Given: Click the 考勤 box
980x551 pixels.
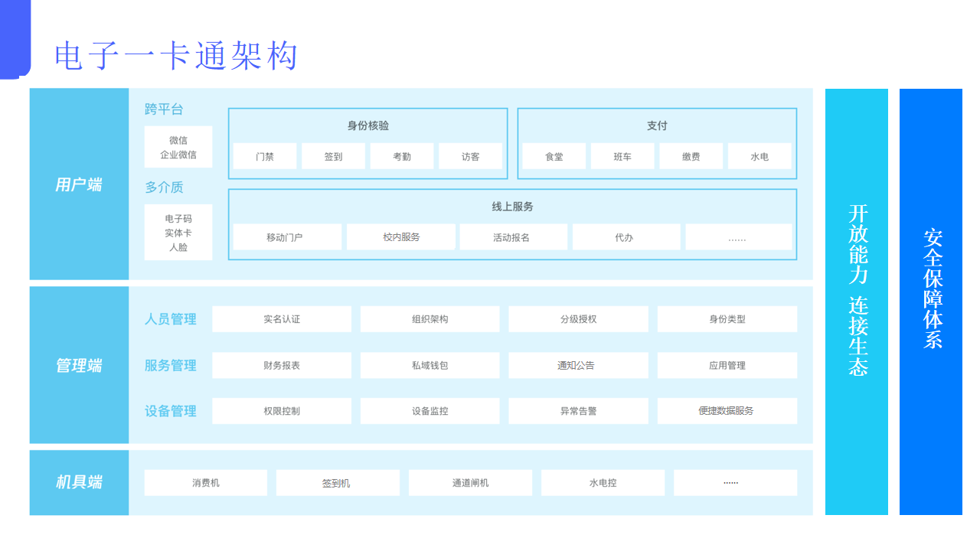Looking at the screenshot, I should 401,155.
